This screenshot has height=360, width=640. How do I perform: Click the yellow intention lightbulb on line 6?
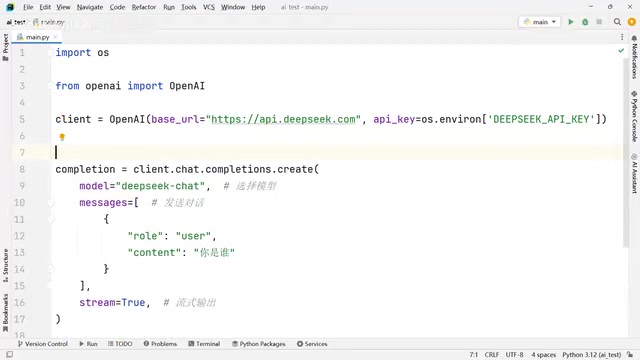pyautogui.click(x=62, y=137)
